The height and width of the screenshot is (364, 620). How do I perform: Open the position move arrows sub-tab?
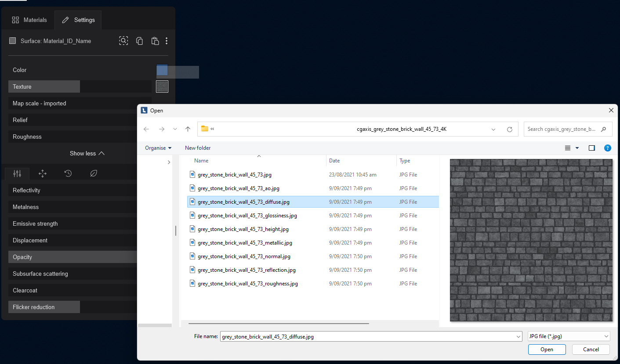(x=43, y=173)
